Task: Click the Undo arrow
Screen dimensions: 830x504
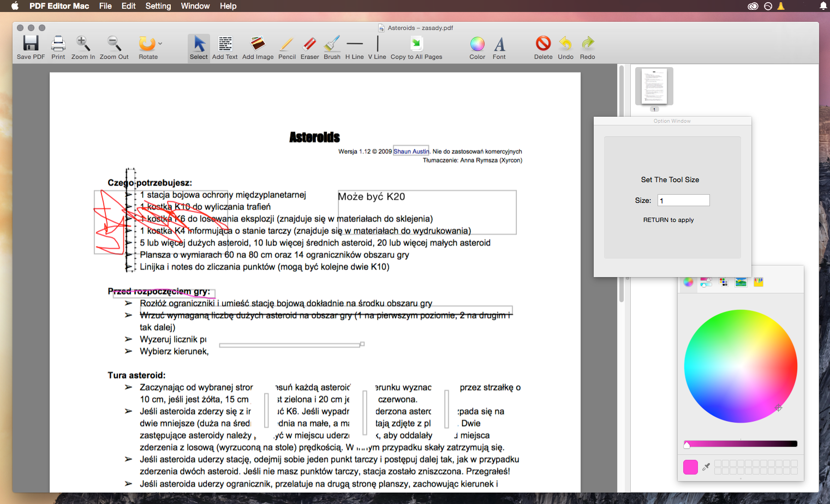Action: (565, 44)
